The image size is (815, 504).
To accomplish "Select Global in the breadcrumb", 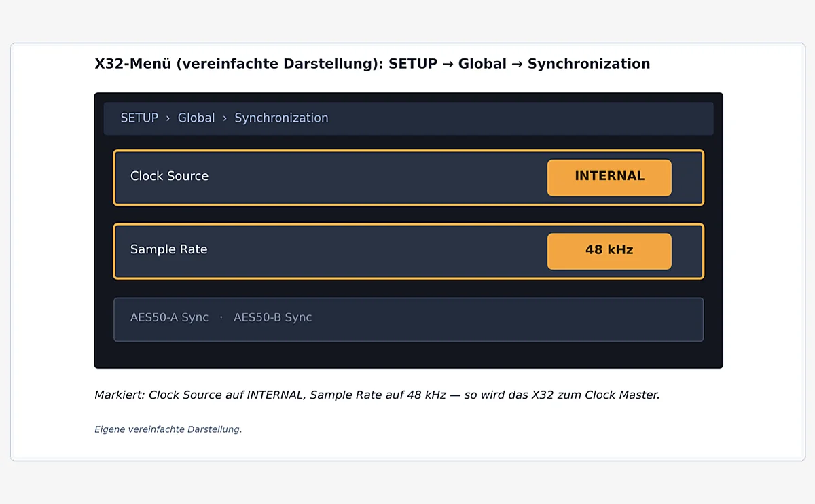I will (x=196, y=118).
